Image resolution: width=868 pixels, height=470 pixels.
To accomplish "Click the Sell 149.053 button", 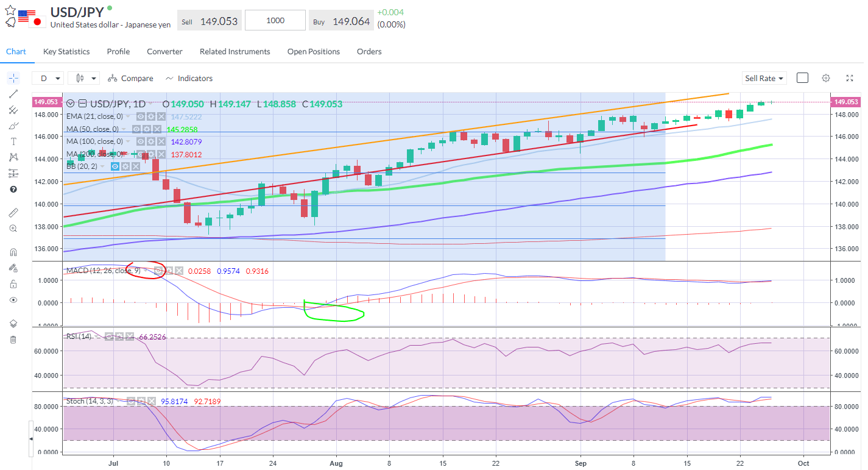I will [210, 21].
